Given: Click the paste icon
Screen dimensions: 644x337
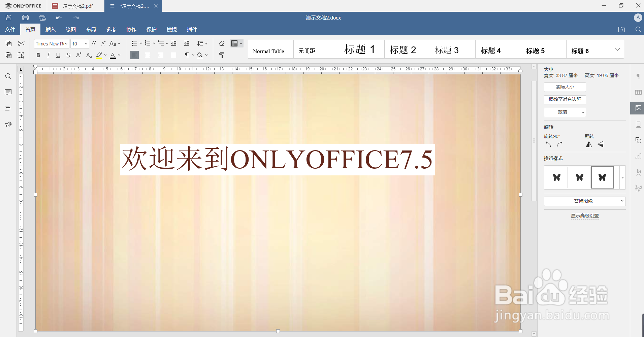Looking at the screenshot, I should pyautogui.click(x=8, y=55).
